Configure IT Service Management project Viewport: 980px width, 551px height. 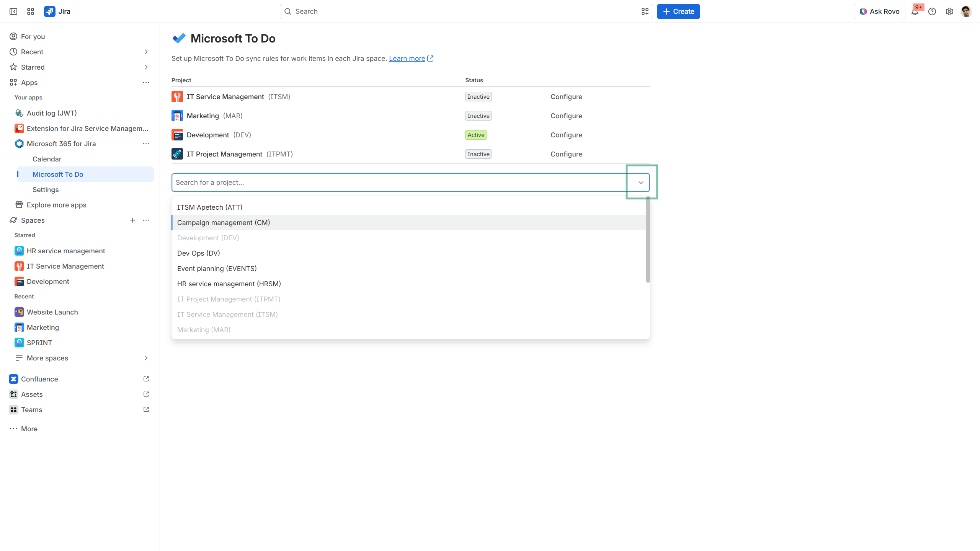tap(566, 97)
